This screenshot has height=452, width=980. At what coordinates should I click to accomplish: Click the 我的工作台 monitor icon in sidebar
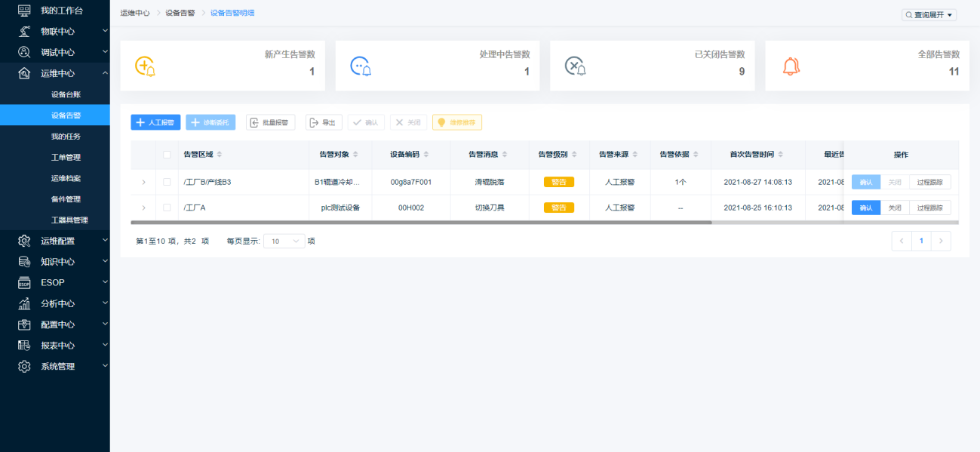click(x=24, y=11)
